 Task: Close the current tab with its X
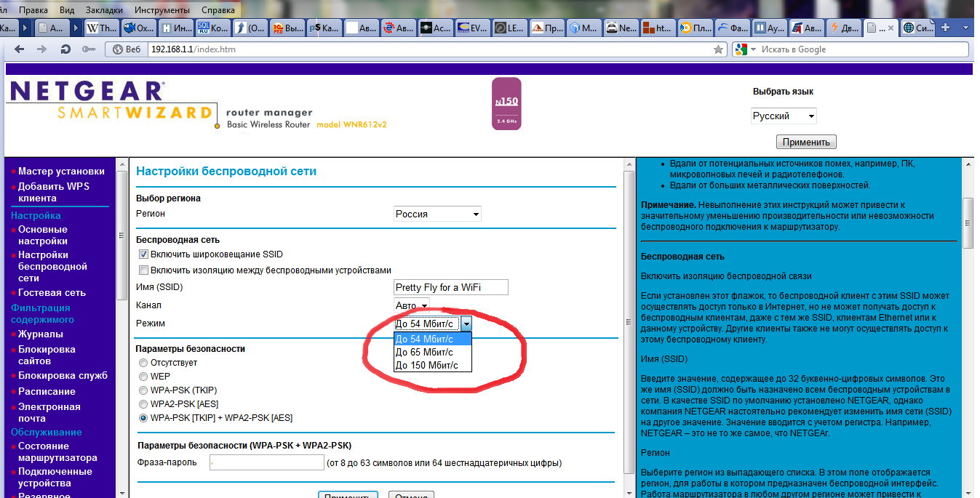[892, 28]
